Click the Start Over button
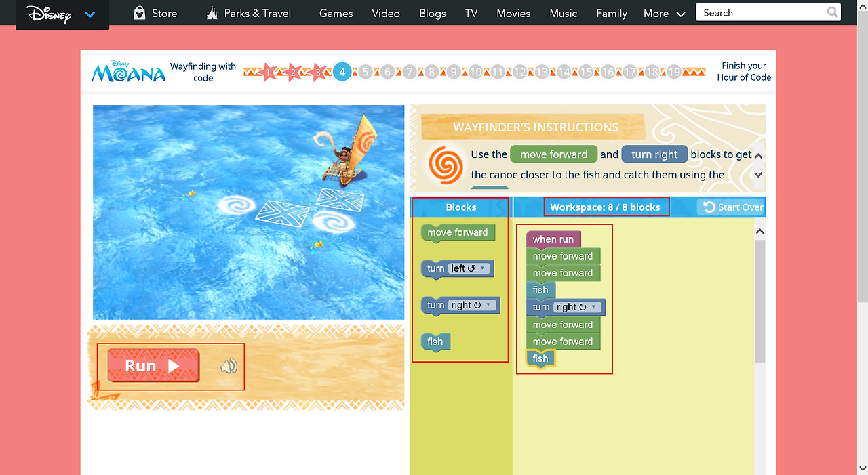 coord(732,207)
